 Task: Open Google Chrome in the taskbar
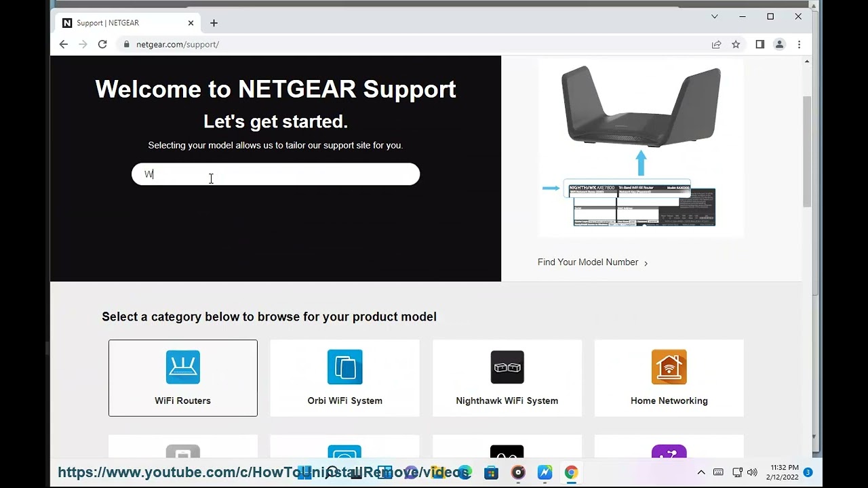click(571, 472)
